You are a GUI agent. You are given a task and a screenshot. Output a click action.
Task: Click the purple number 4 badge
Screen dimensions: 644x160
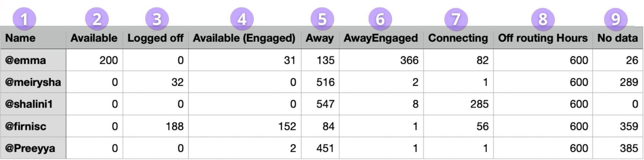point(242,19)
